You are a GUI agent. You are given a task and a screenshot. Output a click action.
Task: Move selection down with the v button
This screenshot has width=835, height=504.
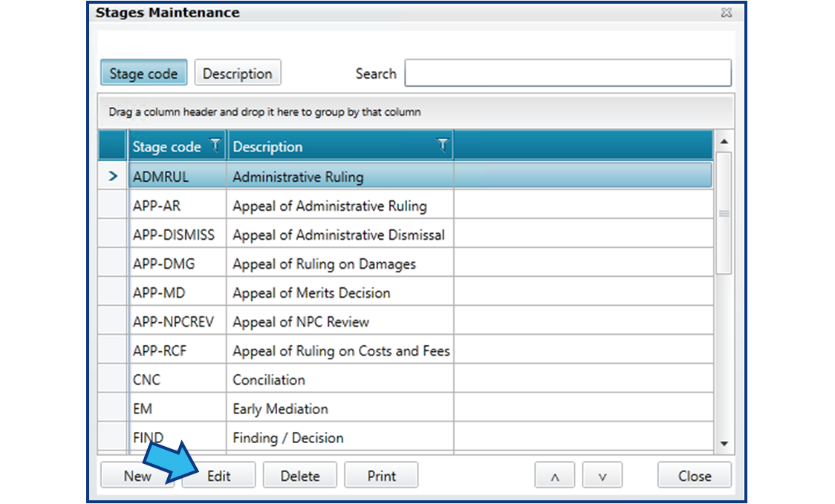click(x=602, y=475)
